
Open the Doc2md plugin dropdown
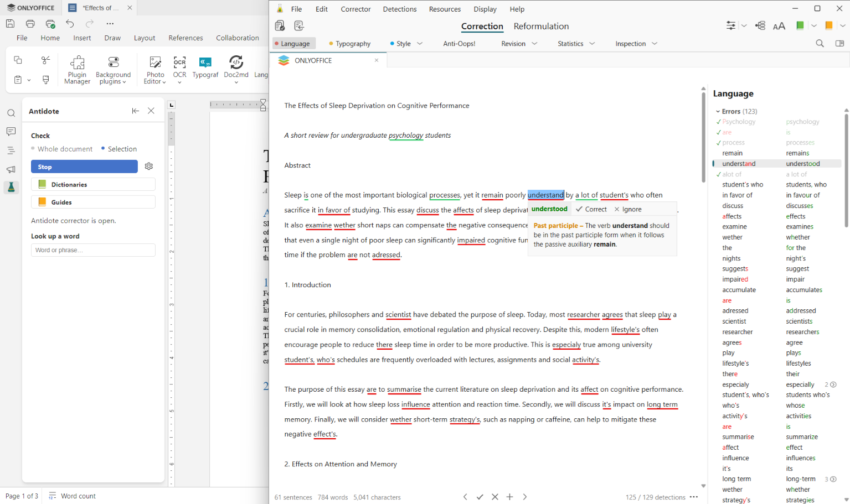click(236, 70)
